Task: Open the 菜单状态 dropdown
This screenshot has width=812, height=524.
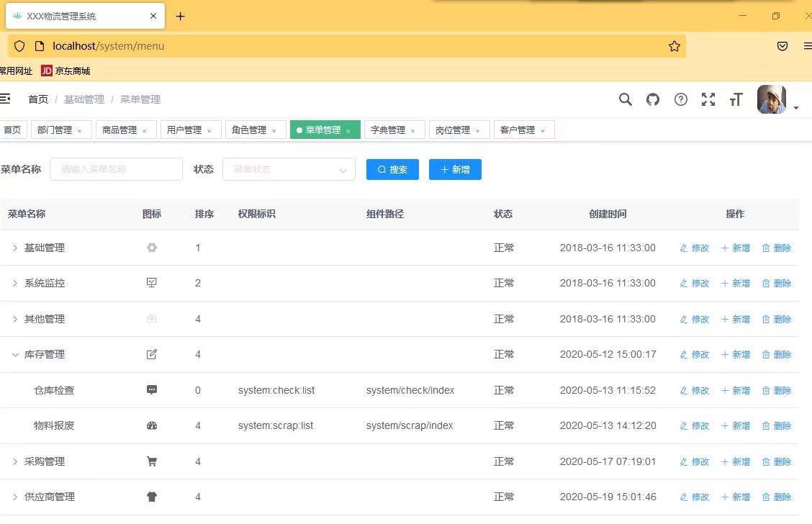Action: (289, 169)
